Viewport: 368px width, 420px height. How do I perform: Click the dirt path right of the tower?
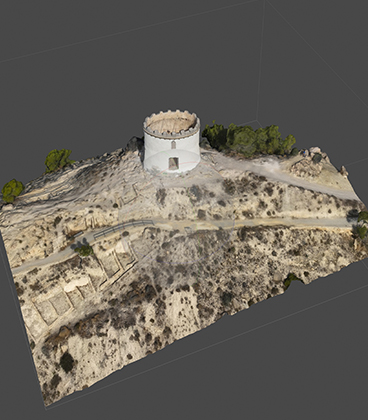280,175
